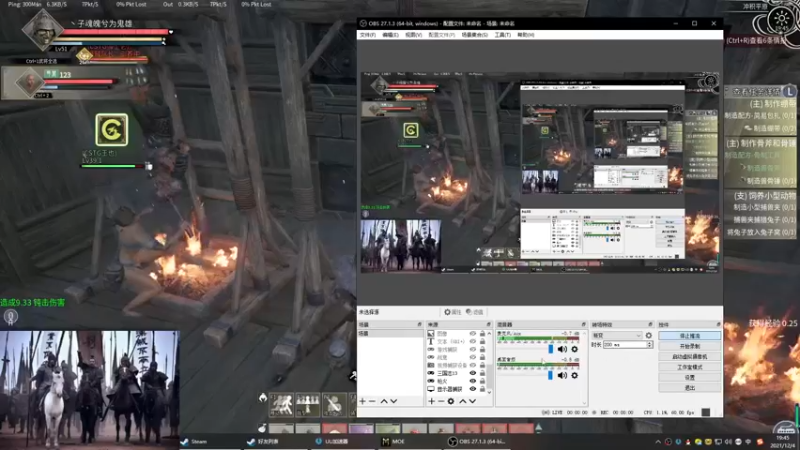The height and width of the screenshot is (450, 800).
Task: Open desktop audio settings gear
Action: 574,376
